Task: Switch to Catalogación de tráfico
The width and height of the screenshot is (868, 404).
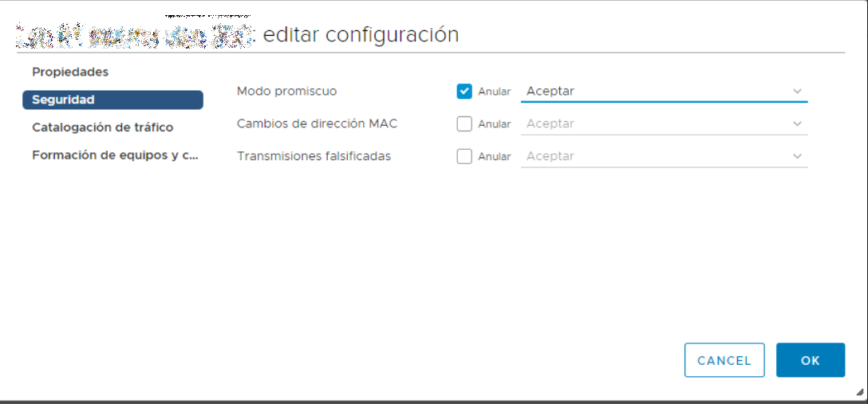Action: pyautogui.click(x=102, y=127)
